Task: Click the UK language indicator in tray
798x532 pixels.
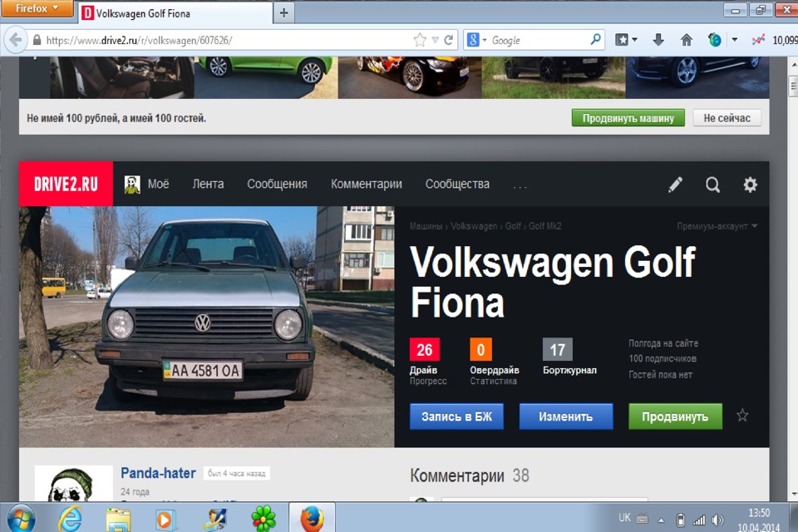Action: point(624,518)
